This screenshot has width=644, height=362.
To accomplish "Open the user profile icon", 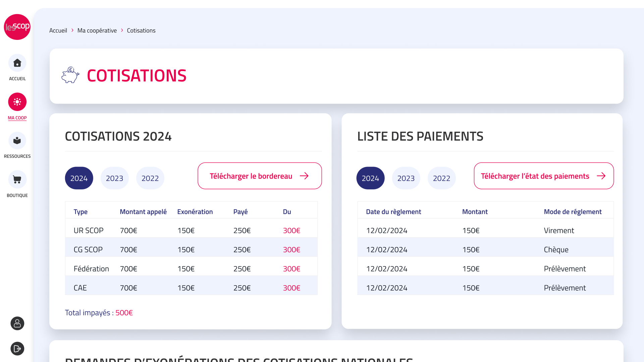I will tap(17, 323).
